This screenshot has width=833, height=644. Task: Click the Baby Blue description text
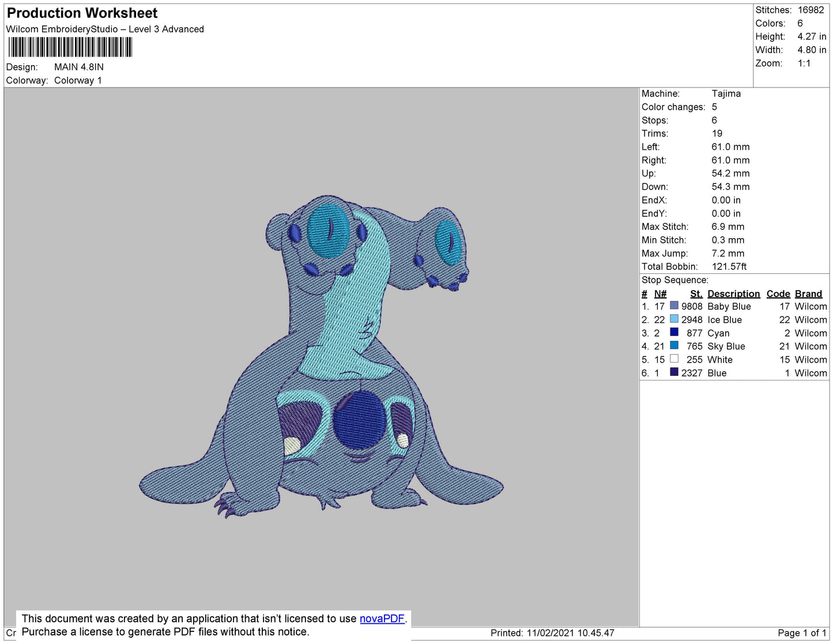(729, 306)
